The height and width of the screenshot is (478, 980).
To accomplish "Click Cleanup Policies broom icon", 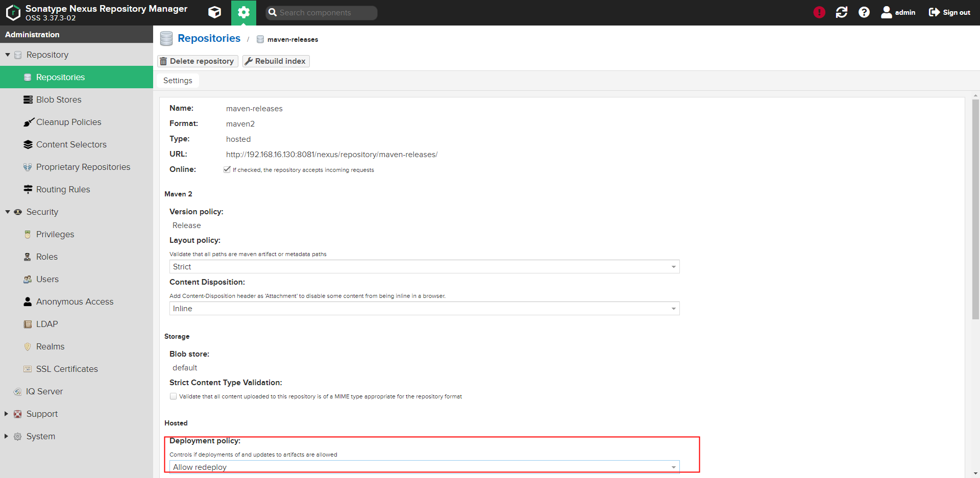I will [x=28, y=122].
